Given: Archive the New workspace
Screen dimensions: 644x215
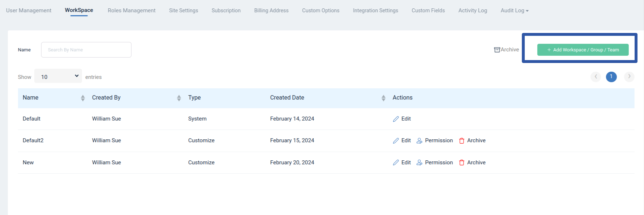Looking at the screenshot, I should pos(476,163).
